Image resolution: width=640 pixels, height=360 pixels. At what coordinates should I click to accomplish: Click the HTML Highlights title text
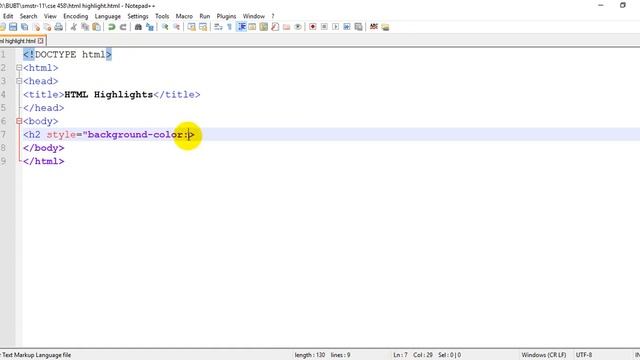(109, 95)
